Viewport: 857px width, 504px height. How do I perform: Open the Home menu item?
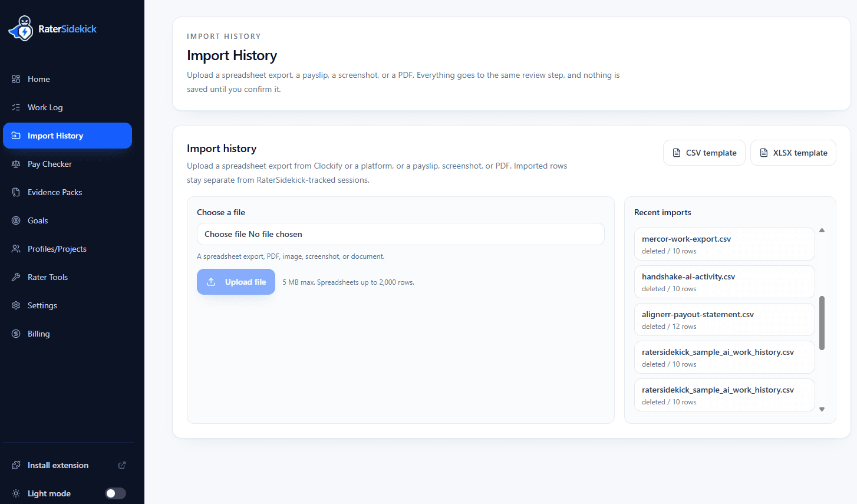pyautogui.click(x=67, y=79)
